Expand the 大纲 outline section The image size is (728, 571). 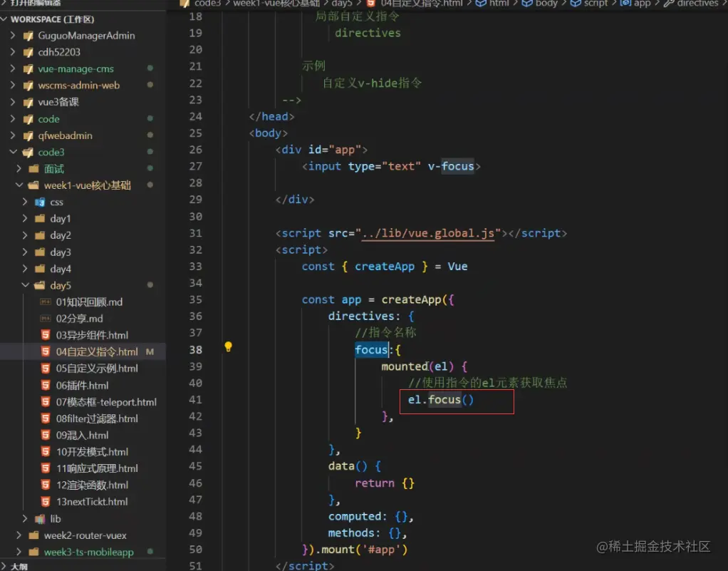click(x=4, y=566)
